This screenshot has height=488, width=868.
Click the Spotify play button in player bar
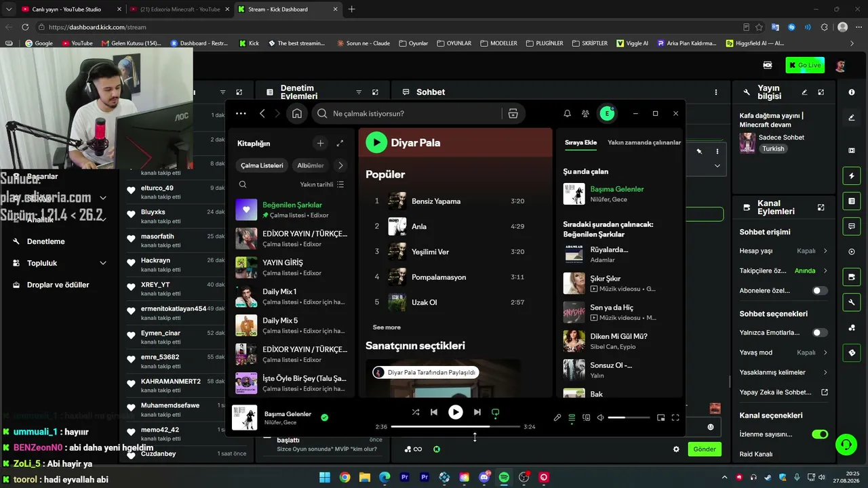point(456,412)
